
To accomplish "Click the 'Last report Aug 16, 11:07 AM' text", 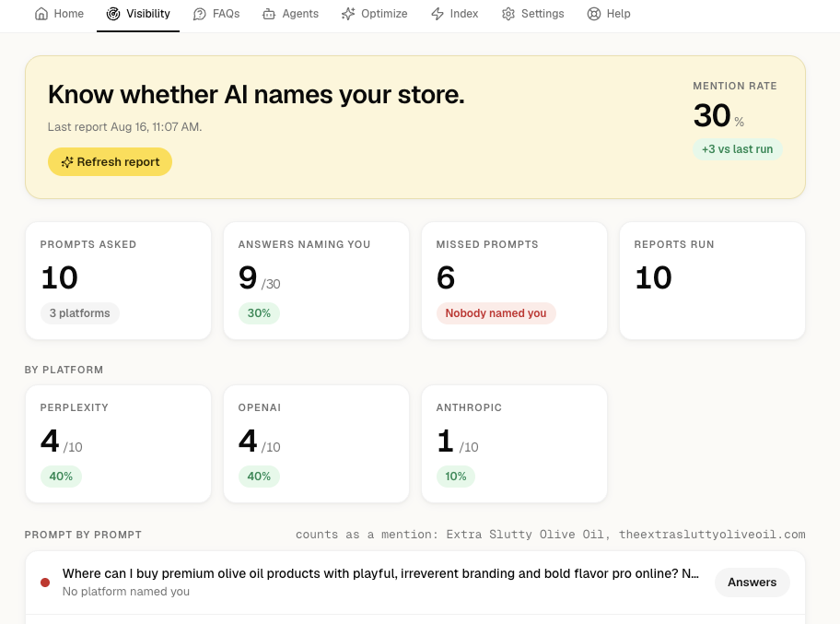I will 125,127.
